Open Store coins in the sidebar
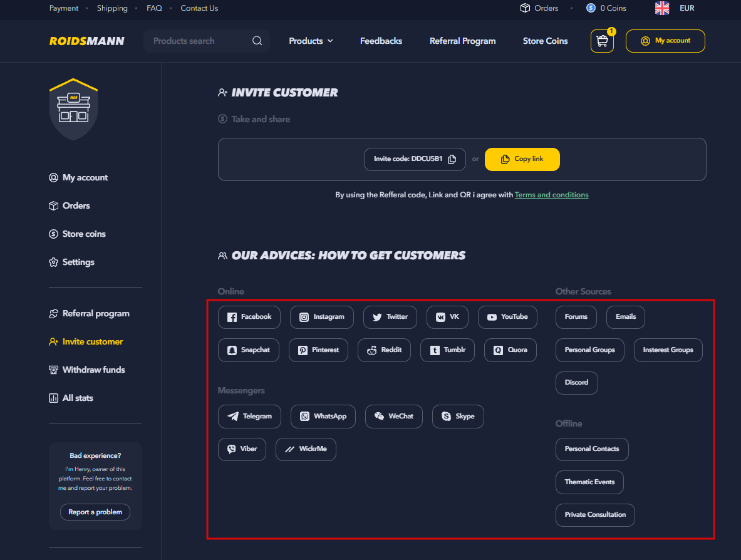The image size is (741, 560). point(78,234)
